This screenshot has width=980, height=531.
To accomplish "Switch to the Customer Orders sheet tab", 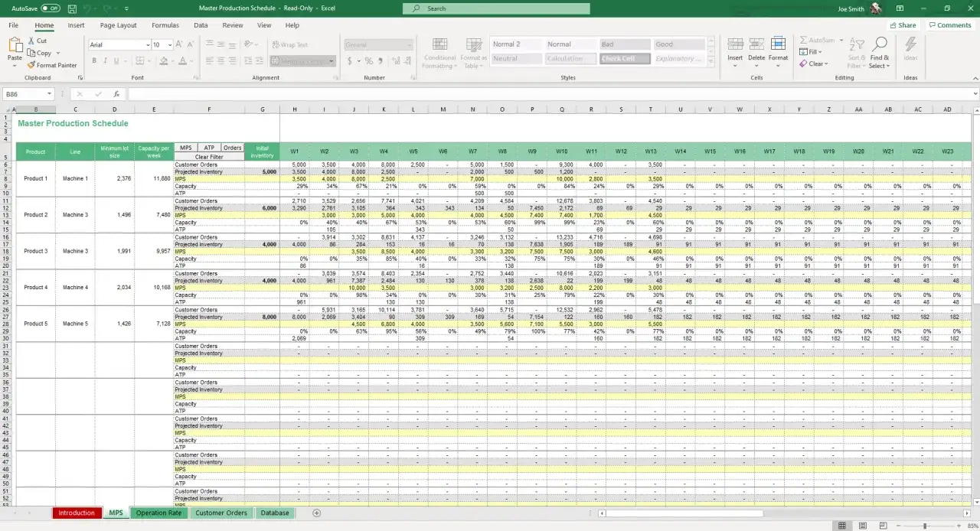I will pyautogui.click(x=220, y=513).
